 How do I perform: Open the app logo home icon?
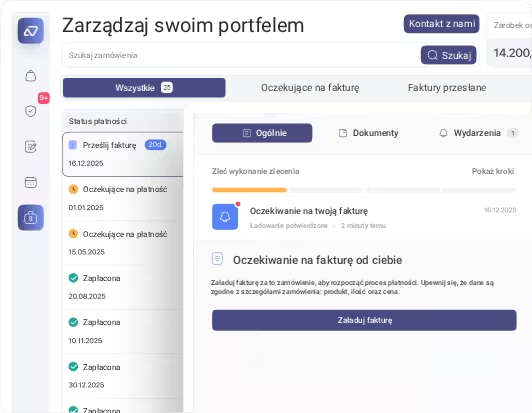pyautogui.click(x=31, y=31)
